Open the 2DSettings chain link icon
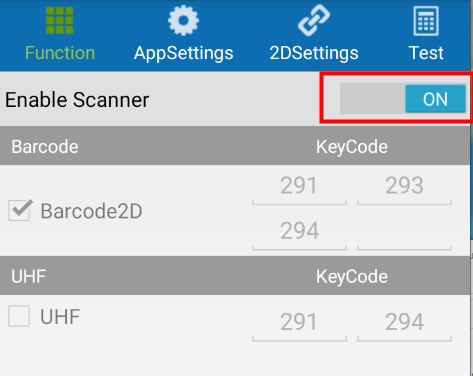 [x=314, y=21]
